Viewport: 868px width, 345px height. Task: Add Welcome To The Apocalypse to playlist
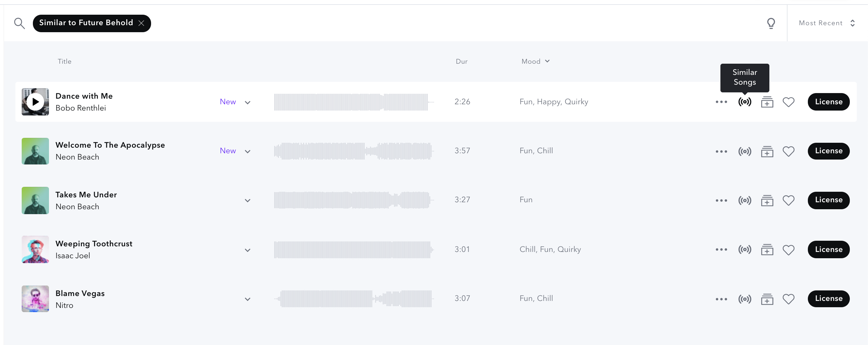pyautogui.click(x=767, y=152)
